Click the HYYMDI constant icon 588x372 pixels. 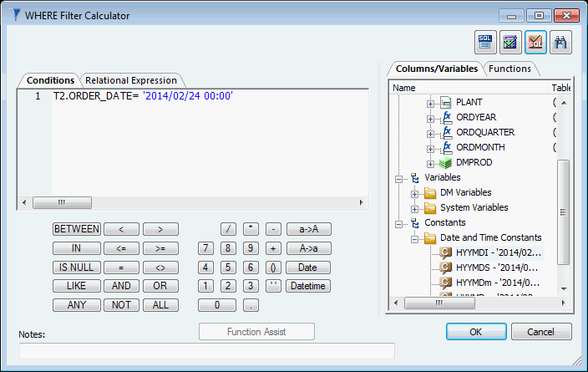(x=445, y=253)
